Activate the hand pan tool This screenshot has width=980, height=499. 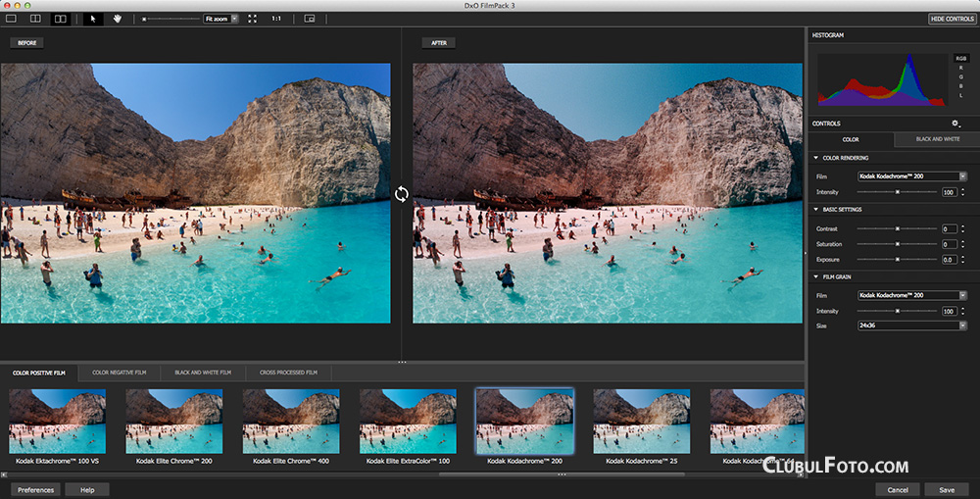pyautogui.click(x=118, y=19)
